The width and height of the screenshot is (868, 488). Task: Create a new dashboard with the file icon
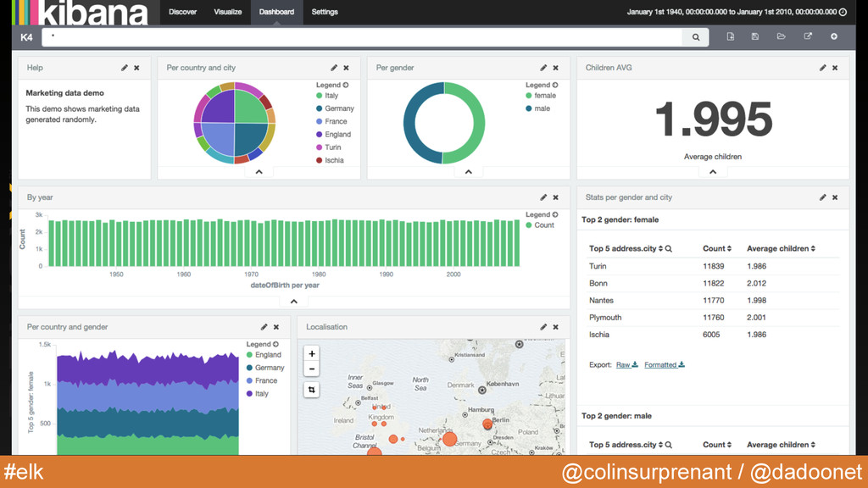point(731,36)
